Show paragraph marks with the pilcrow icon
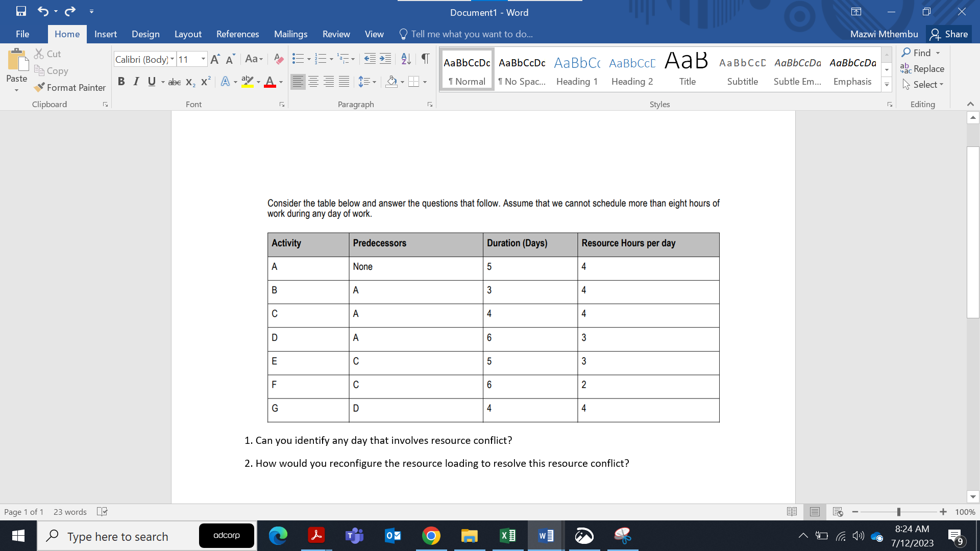Image resolution: width=980 pixels, height=551 pixels. pos(425,59)
